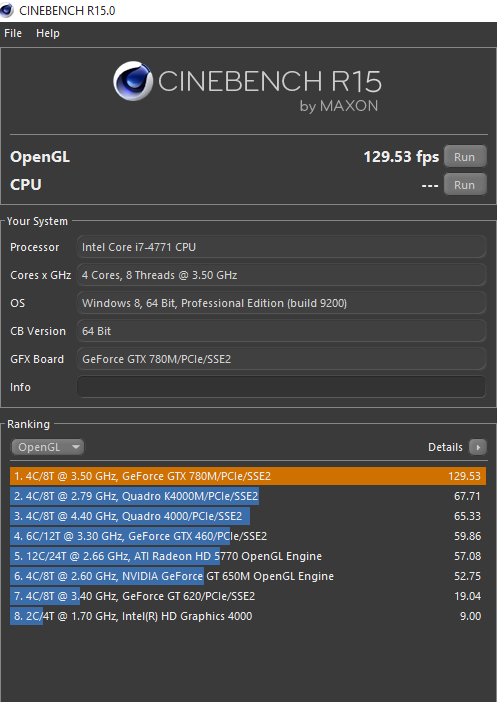This screenshot has width=497, height=702.
Task: Select the GeForce GT 650M ranking row
Action: [x=248, y=576]
